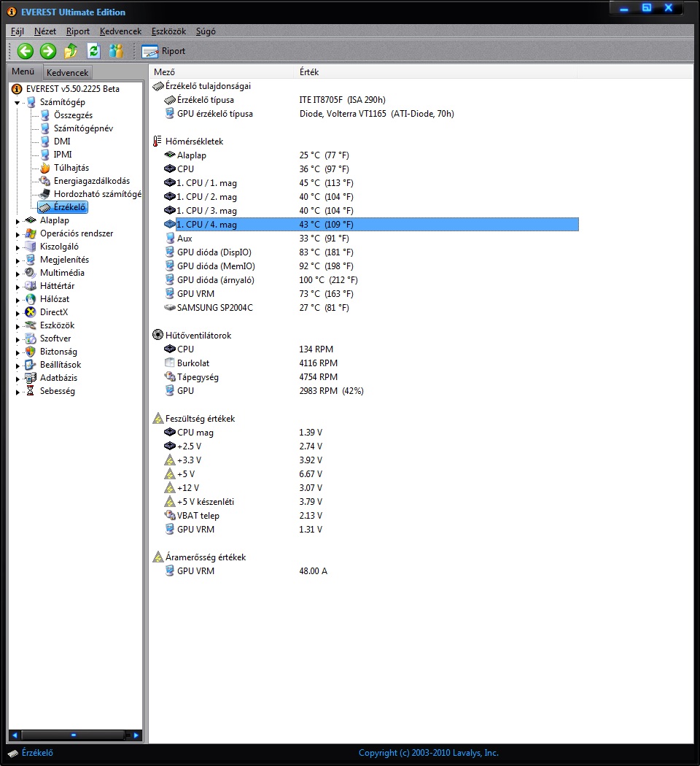The image size is (700, 766).
Task: Click the users icon in the toolbar
Action: pos(116,51)
